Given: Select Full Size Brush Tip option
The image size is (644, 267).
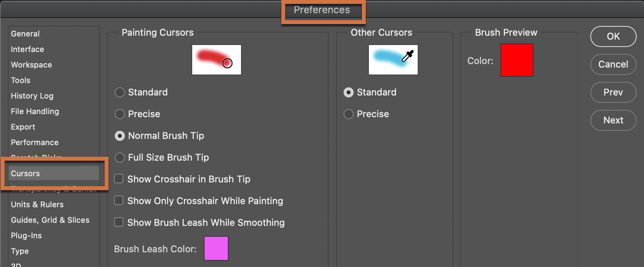Looking at the screenshot, I should point(119,158).
